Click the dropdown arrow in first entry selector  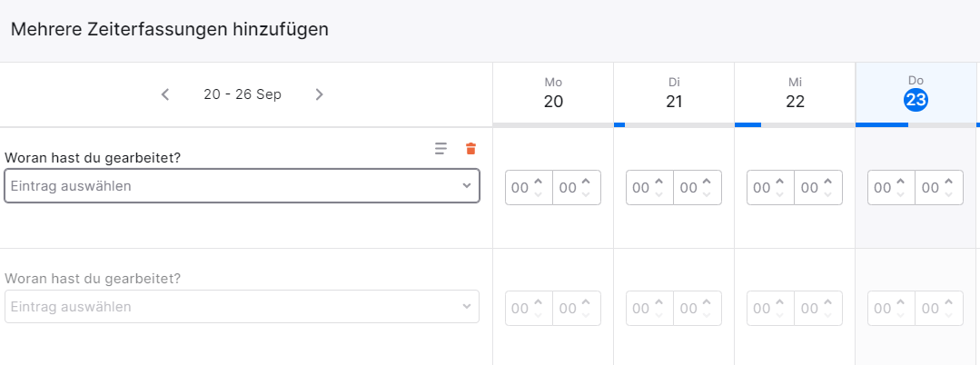click(x=466, y=185)
